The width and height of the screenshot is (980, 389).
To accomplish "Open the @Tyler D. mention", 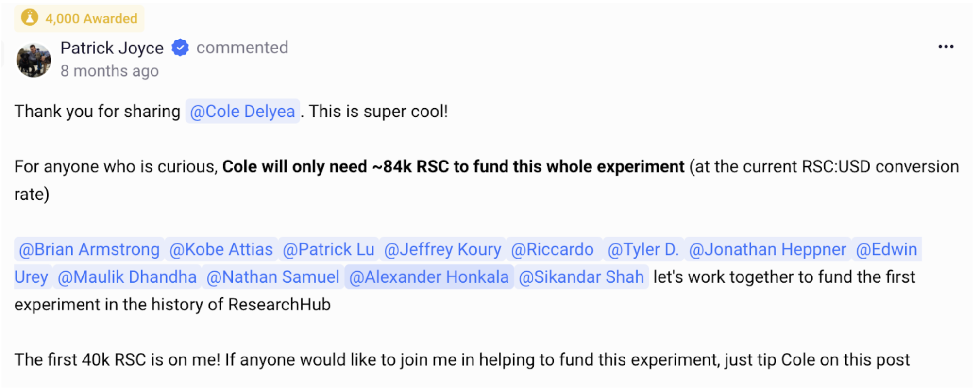I will (x=643, y=249).
